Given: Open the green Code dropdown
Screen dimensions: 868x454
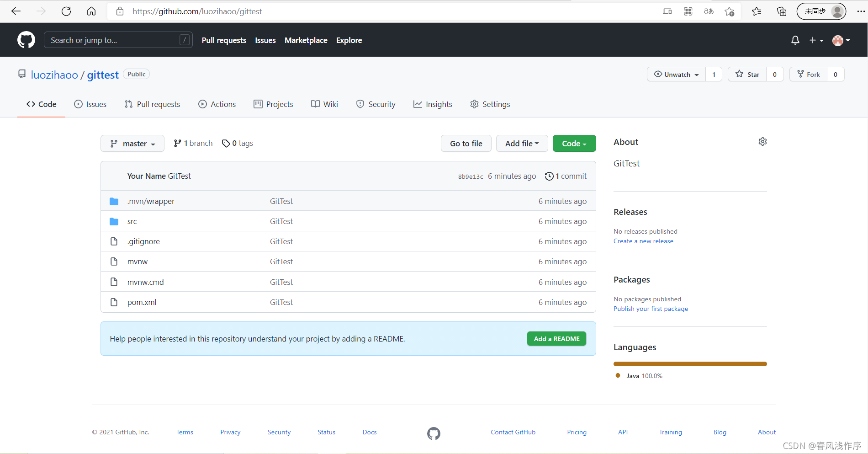Looking at the screenshot, I should point(574,144).
